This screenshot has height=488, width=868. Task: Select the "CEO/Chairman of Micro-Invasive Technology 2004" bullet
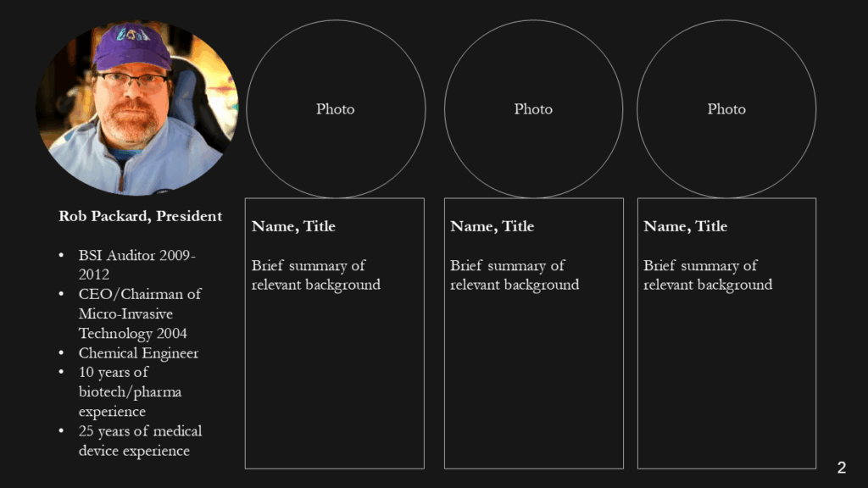(140, 313)
